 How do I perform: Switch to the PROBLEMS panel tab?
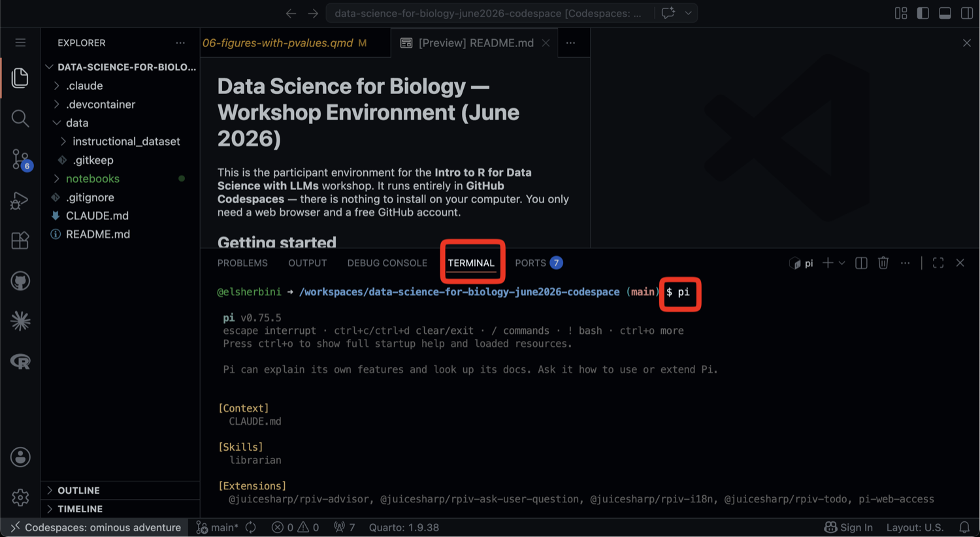(242, 263)
